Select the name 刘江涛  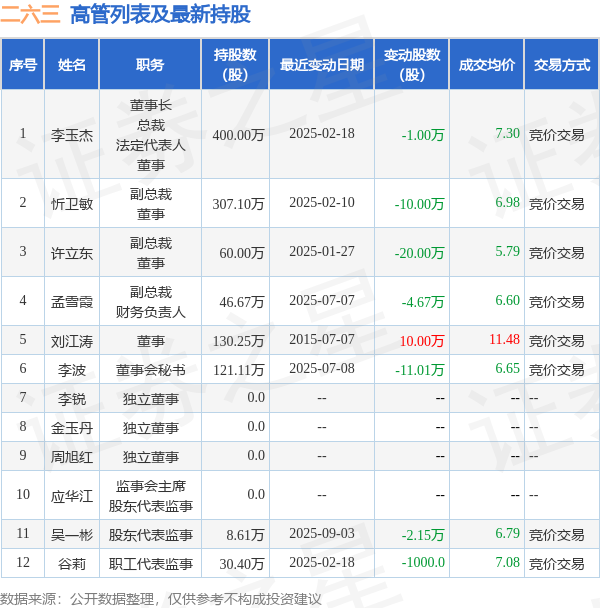tap(72, 341)
